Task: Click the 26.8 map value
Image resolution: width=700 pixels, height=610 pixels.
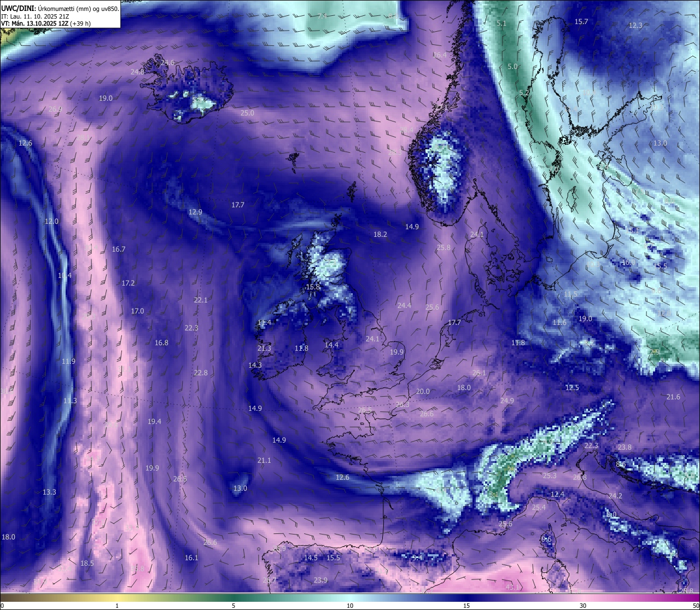Action: tap(580, 478)
